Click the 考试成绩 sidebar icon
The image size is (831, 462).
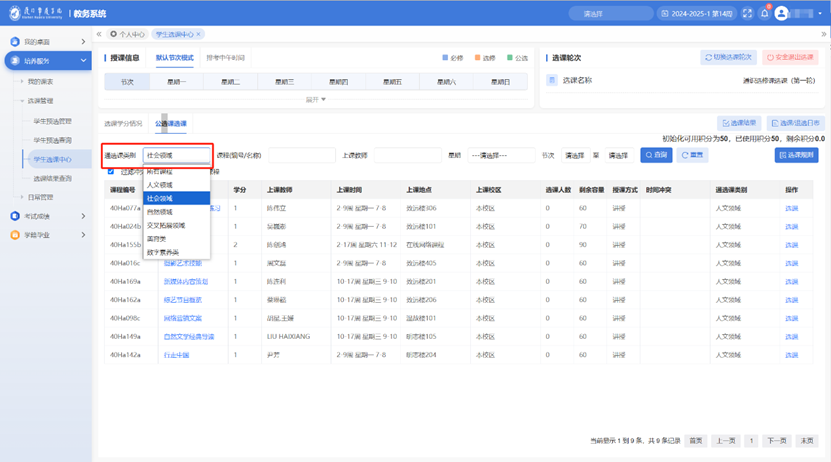(x=15, y=216)
